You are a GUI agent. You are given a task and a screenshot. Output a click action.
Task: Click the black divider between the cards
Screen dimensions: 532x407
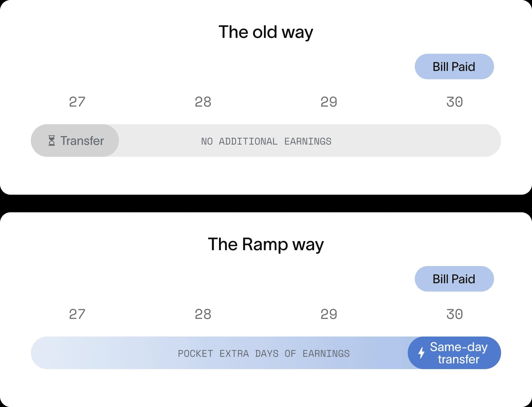266,203
